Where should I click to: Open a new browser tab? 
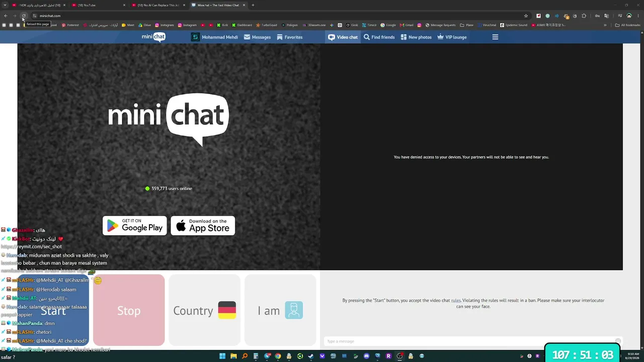[x=253, y=5]
